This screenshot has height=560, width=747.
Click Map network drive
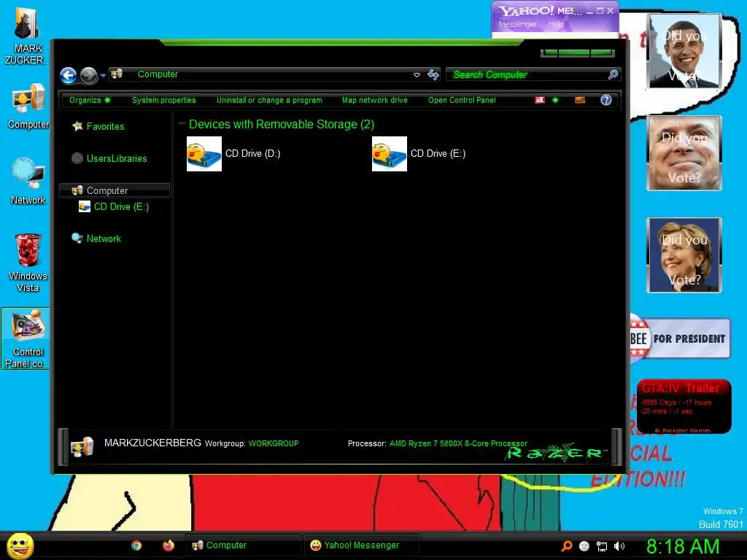(x=375, y=100)
